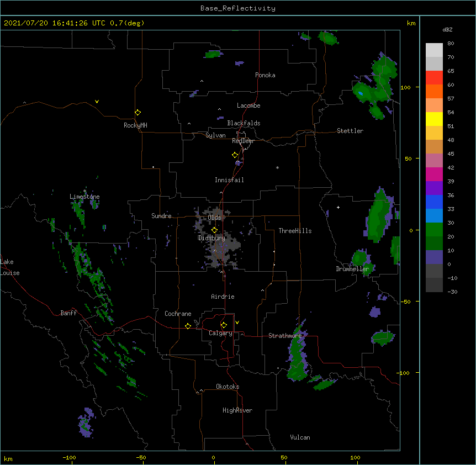Image resolution: width=476 pixels, height=465 pixels.
Task: Select the yellow 51-54 dBZ legend color
Action: 434,119
